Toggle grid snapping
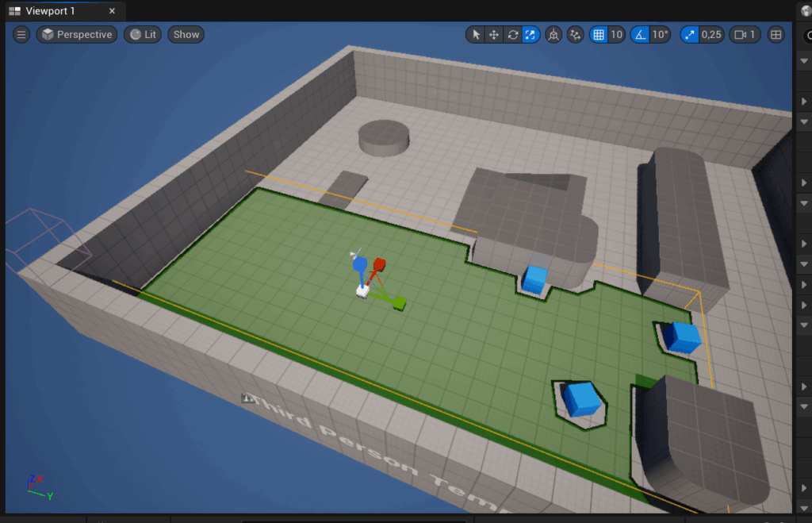This screenshot has height=523, width=812. click(x=599, y=35)
